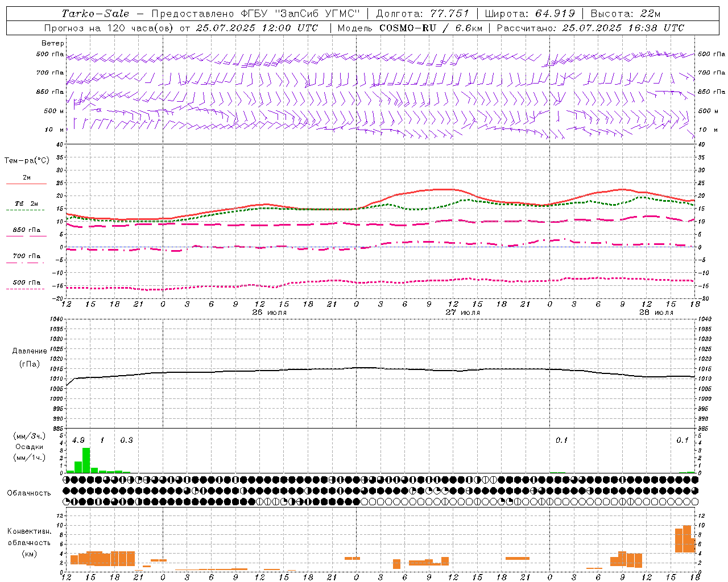
Task: Click the '850 гПа' temperature legend label
Action: tap(27, 230)
